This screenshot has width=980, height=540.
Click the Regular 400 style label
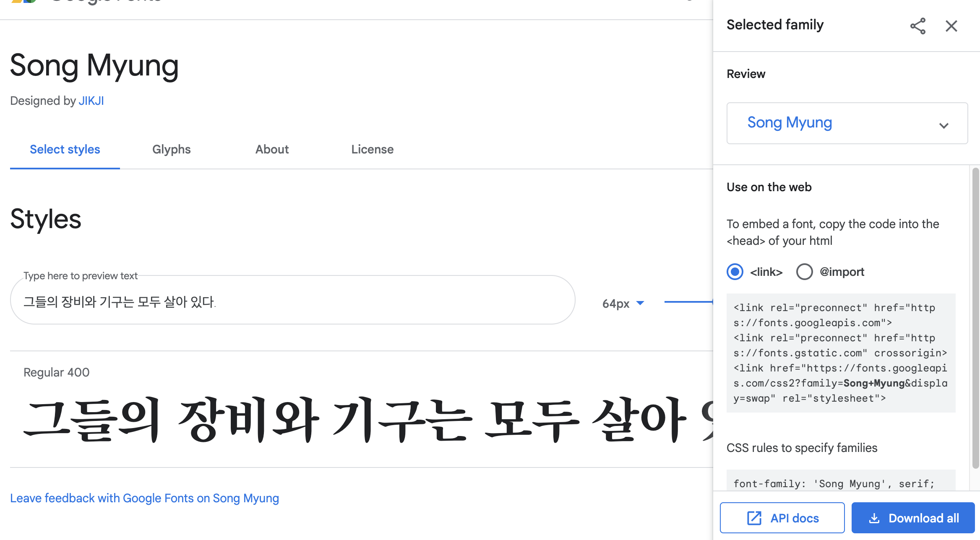pyautogui.click(x=57, y=372)
